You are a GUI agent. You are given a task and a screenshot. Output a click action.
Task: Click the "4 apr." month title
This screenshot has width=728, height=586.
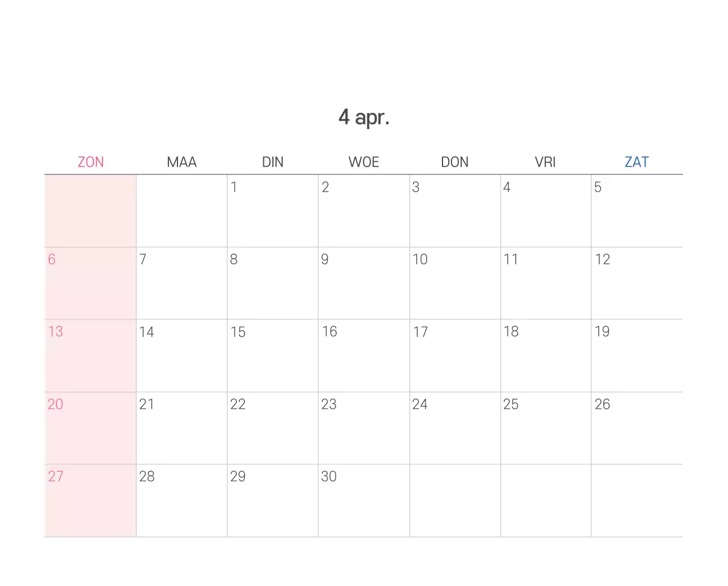[364, 117]
